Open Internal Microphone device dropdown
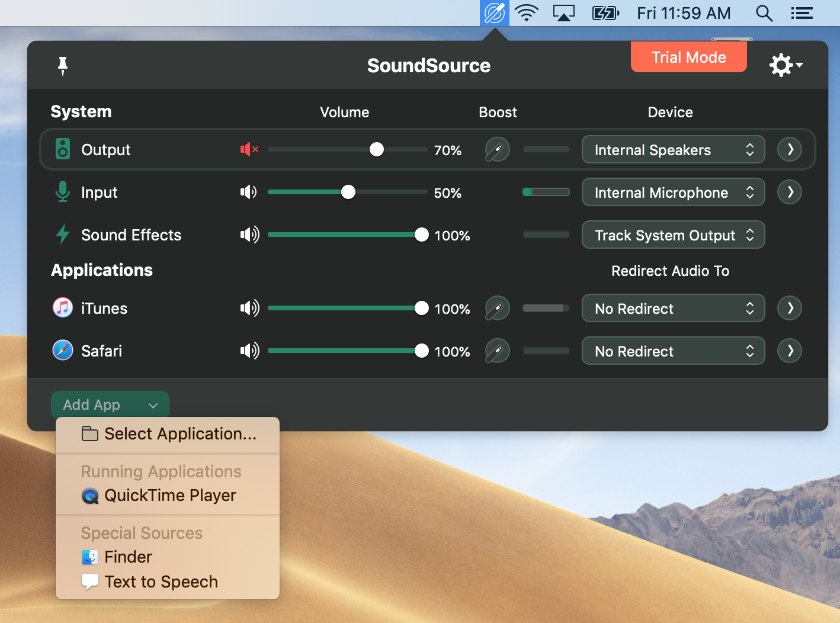Viewport: 840px width, 623px height. click(674, 192)
